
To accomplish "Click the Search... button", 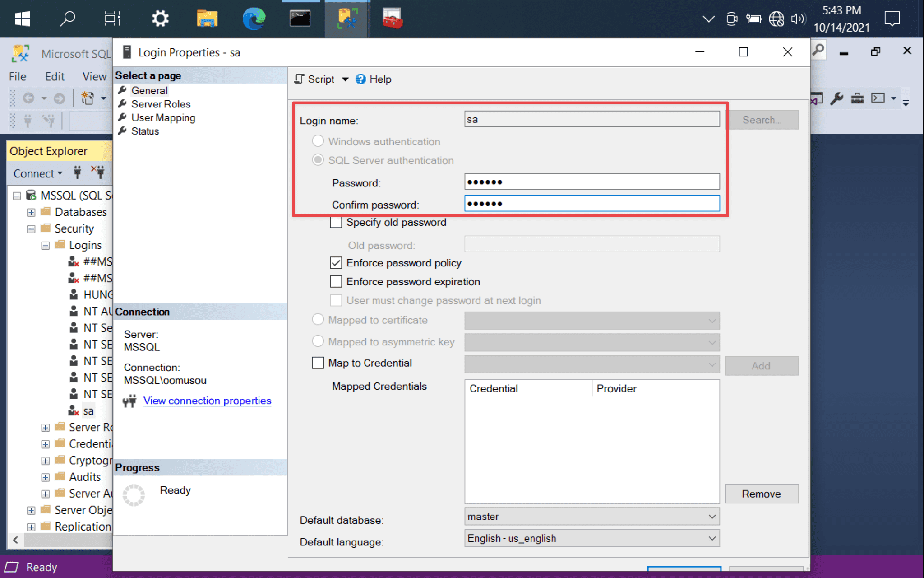I will coord(762,120).
